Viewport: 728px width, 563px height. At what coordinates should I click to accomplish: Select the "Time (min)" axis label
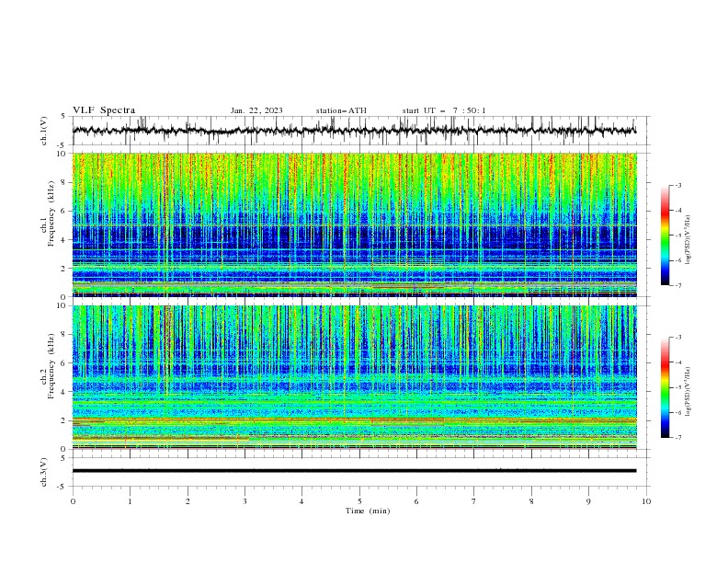click(368, 511)
